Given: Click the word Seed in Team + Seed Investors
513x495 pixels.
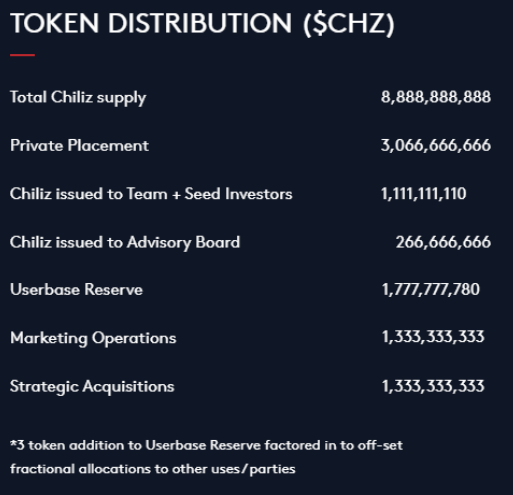Looking at the screenshot, I should (202, 194).
